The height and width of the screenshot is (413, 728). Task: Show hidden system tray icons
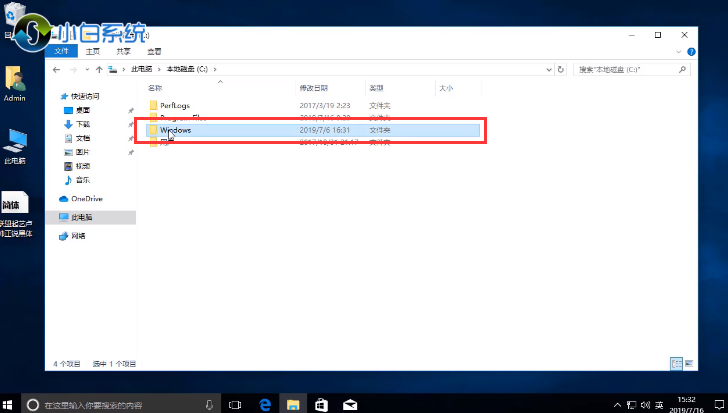tap(617, 405)
